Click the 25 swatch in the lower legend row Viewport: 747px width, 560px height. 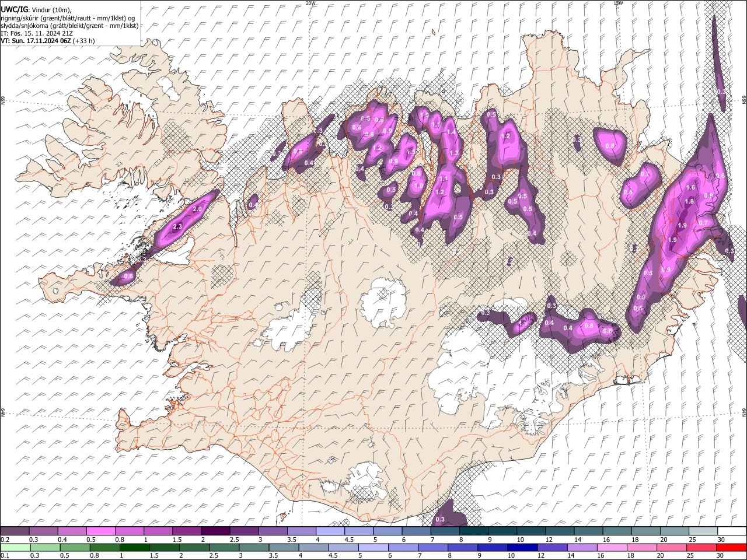[701, 547]
